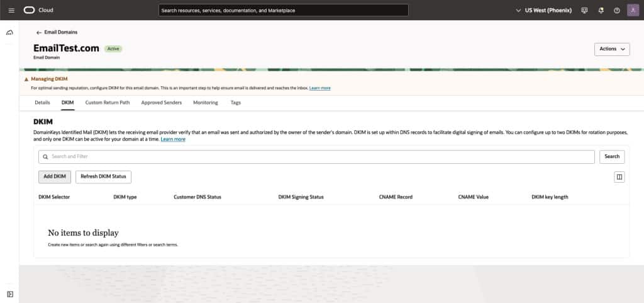Click the No items to display message
The width and height of the screenshot is (644, 303).
coord(84,233)
